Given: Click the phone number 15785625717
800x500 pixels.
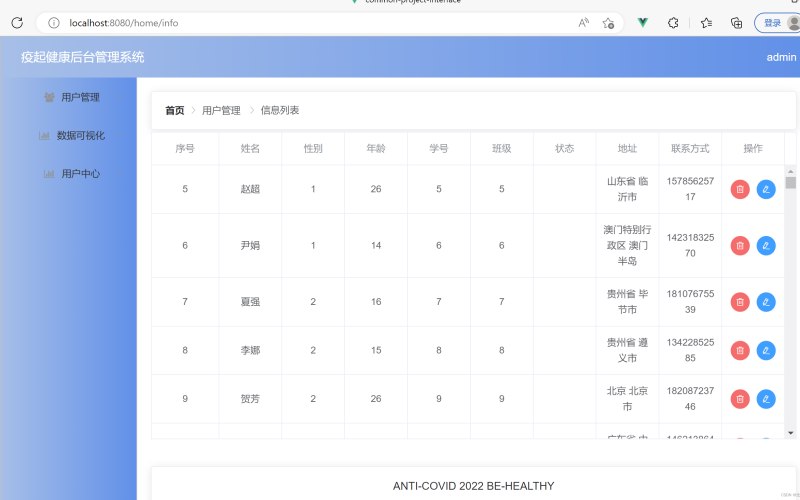Looking at the screenshot, I should pyautogui.click(x=690, y=189).
